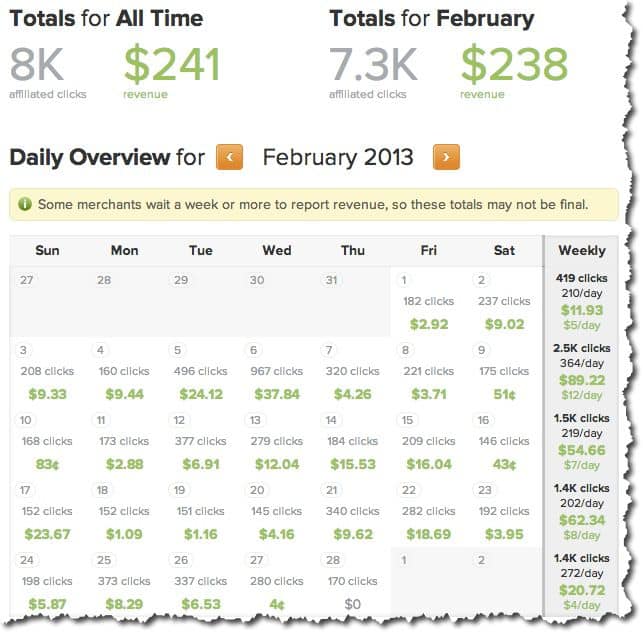
Task: Select February 22 with $18.69 revenue
Action: coord(428,511)
